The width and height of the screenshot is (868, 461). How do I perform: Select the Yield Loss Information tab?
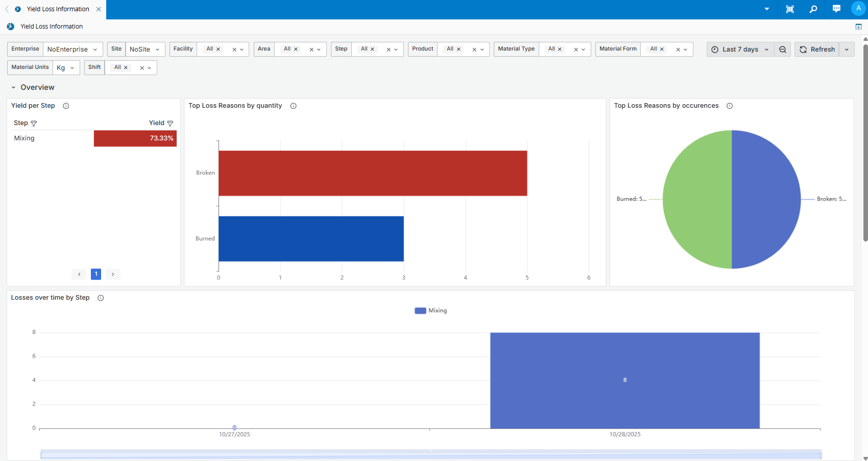pyautogui.click(x=58, y=9)
